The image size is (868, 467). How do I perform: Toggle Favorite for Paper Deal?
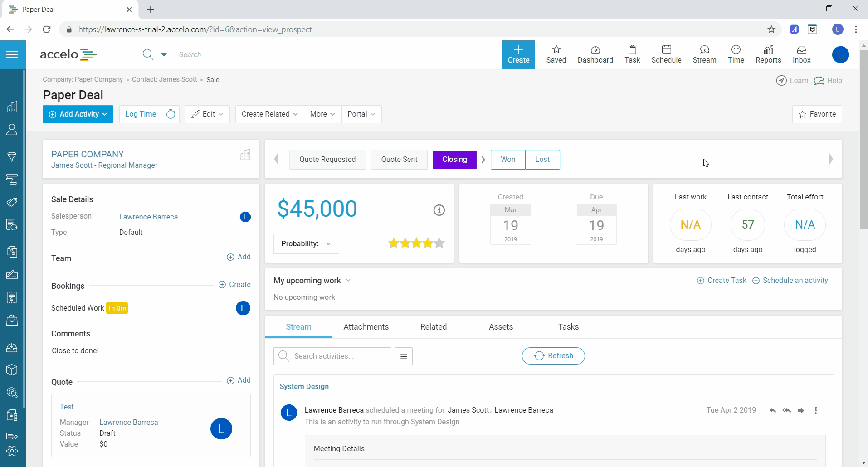817,114
